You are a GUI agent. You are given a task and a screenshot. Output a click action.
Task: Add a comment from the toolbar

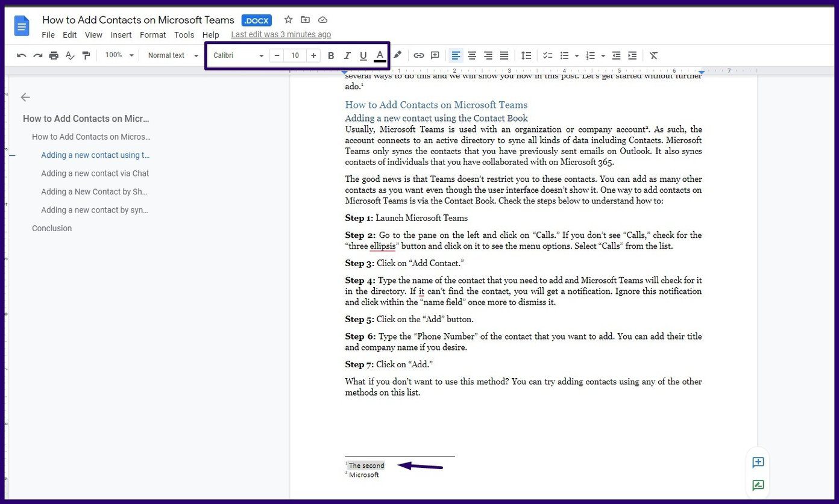tap(435, 55)
